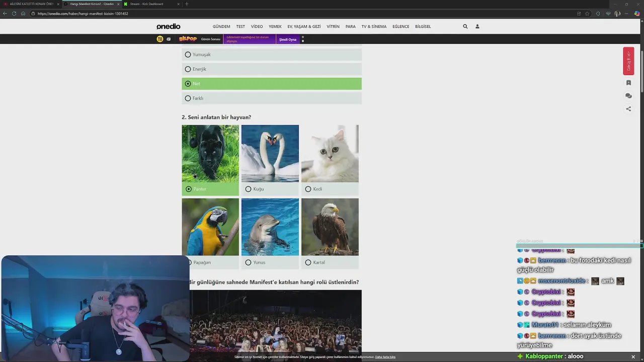Open the split screen icon in address bar
The height and width of the screenshot is (362, 644).
[579, 14]
